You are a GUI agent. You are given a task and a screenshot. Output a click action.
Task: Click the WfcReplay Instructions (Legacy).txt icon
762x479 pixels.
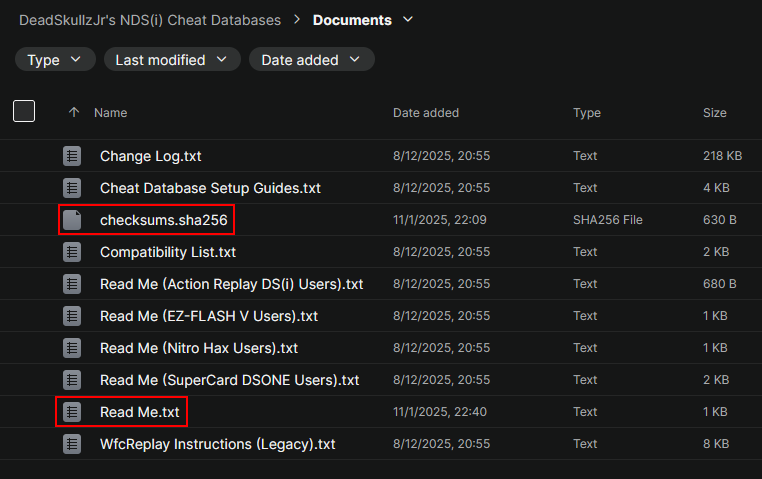(x=72, y=444)
